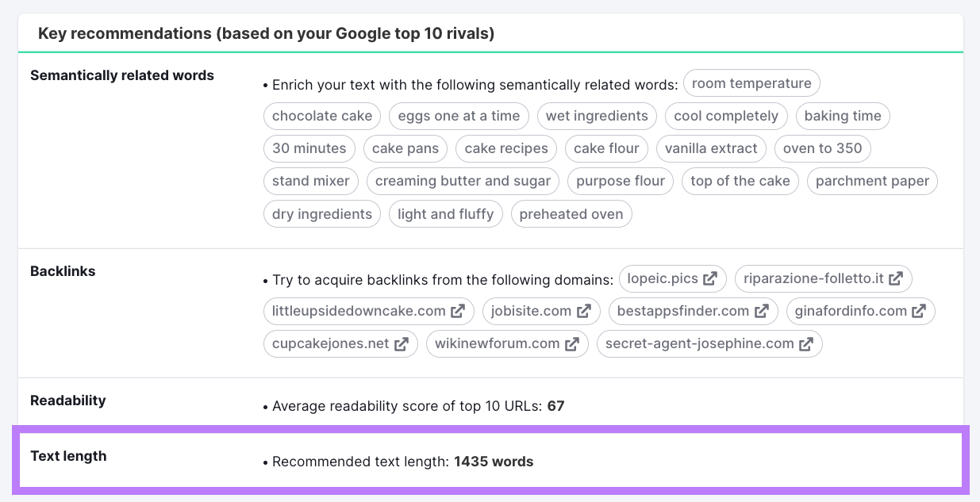The image size is (980, 502).
Task: Open ginafordinfo.com external link icon
Action: (x=919, y=311)
